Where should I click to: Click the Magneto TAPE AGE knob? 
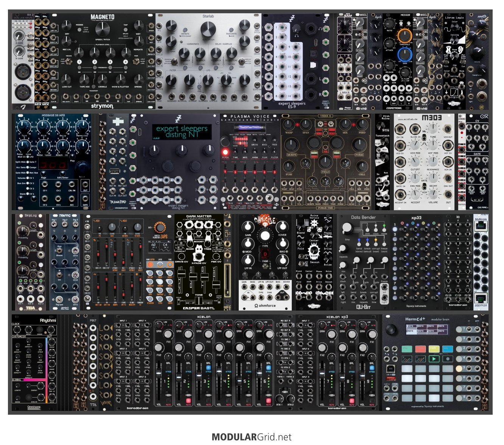click(85, 79)
